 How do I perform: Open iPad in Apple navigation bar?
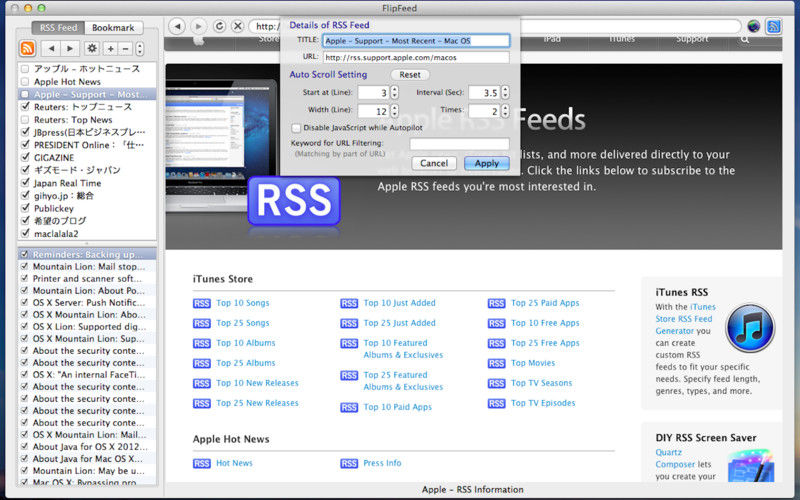pyautogui.click(x=552, y=39)
